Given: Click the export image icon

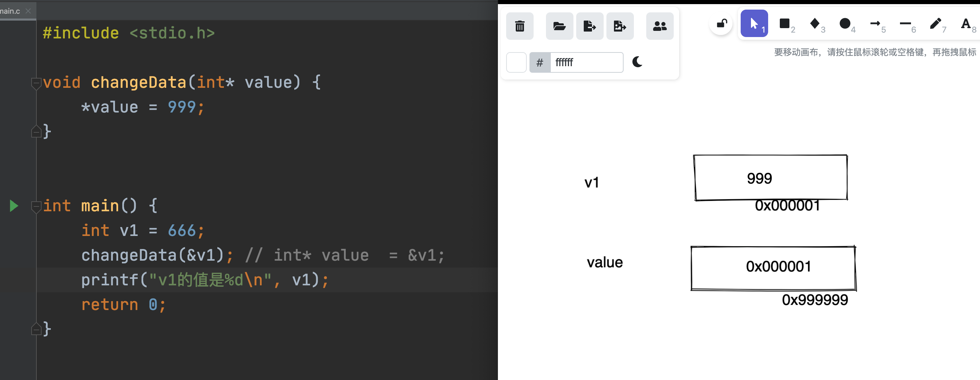Looking at the screenshot, I should coord(620,26).
